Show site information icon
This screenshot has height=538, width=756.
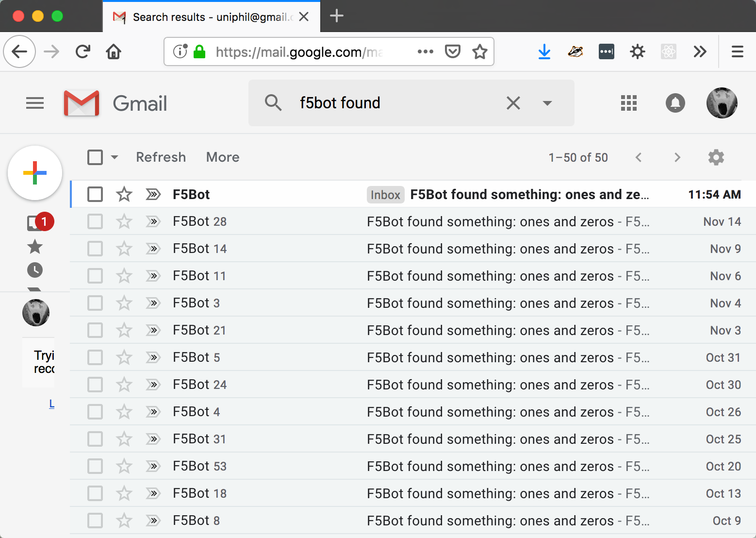pos(180,51)
